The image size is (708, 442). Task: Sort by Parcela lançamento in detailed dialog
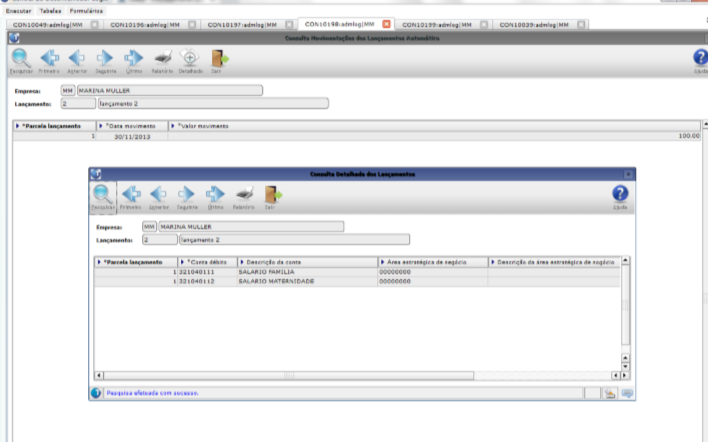(x=136, y=262)
